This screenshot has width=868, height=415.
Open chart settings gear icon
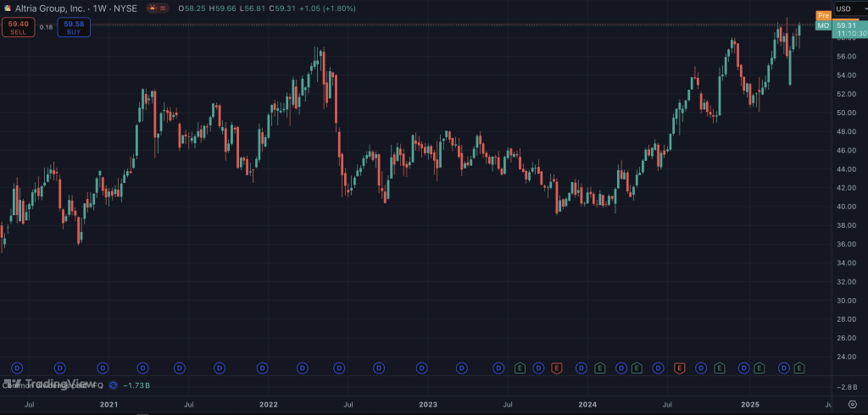(853, 405)
